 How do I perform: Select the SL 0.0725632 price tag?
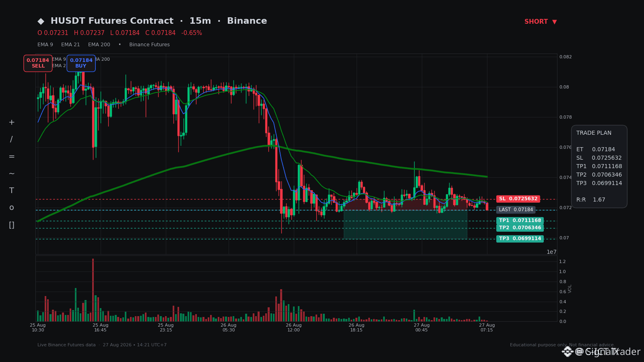518,199
